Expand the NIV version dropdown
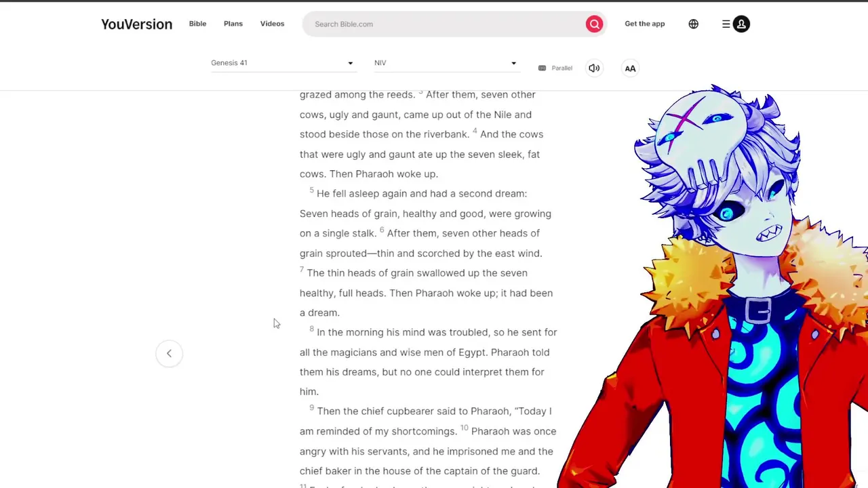The width and height of the screenshot is (868, 488). pos(446,63)
